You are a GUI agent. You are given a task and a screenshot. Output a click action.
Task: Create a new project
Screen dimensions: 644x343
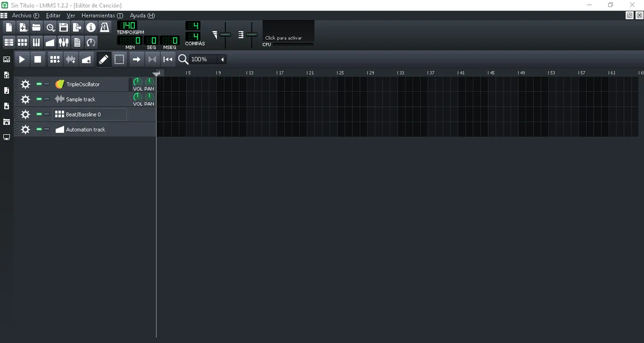click(9, 27)
